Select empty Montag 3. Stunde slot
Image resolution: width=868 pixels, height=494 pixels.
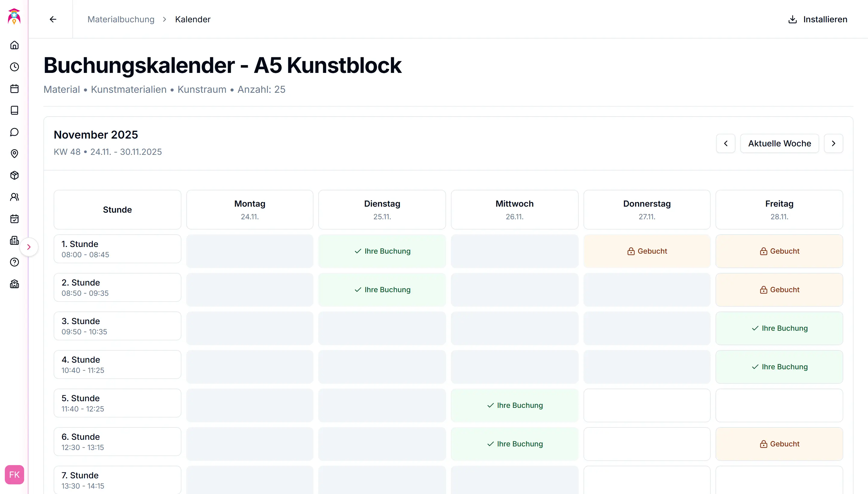[x=250, y=328]
